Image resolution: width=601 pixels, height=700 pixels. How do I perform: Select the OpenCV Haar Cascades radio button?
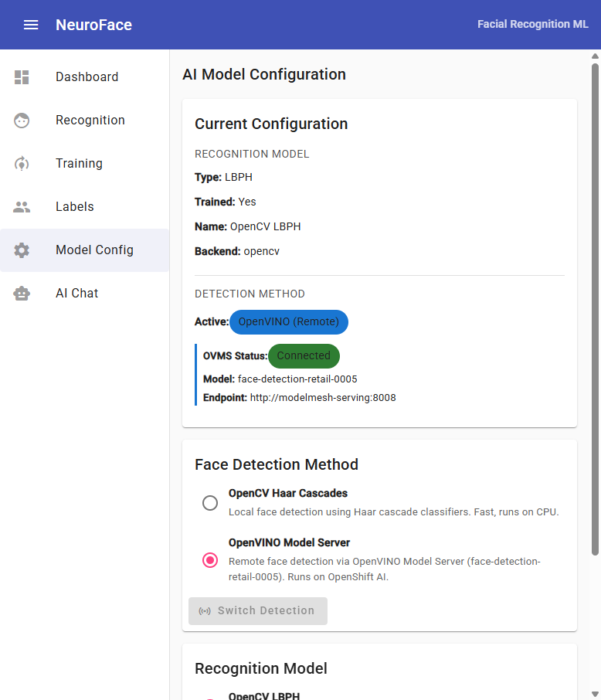[210, 503]
